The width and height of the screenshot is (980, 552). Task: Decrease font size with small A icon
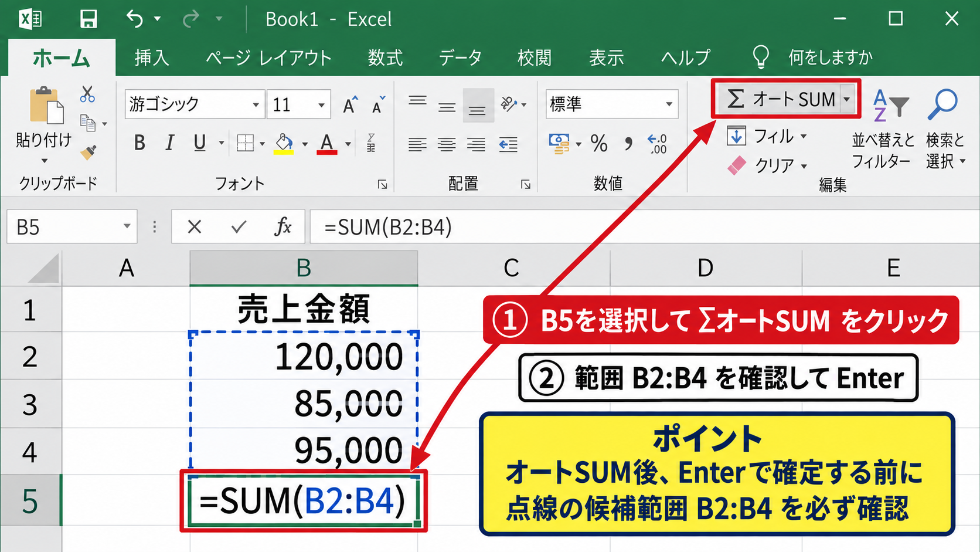pos(378,105)
